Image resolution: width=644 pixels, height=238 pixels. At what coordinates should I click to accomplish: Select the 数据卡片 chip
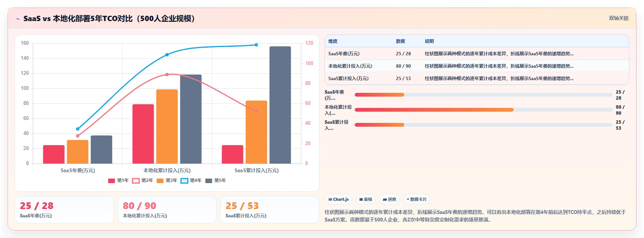click(x=417, y=199)
